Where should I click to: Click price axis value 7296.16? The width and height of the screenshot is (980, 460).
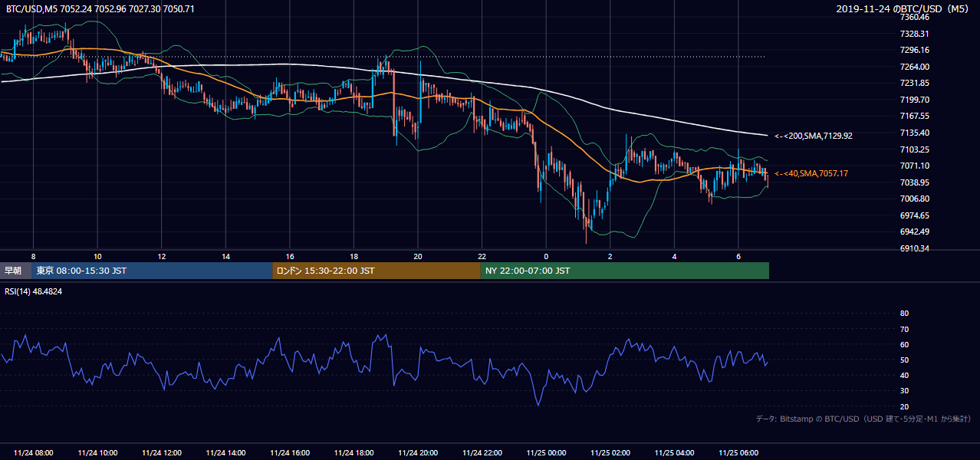[x=914, y=50]
